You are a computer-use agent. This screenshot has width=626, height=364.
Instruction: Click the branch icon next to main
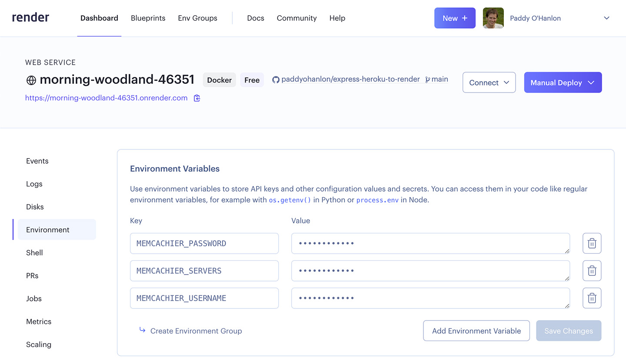click(x=428, y=79)
